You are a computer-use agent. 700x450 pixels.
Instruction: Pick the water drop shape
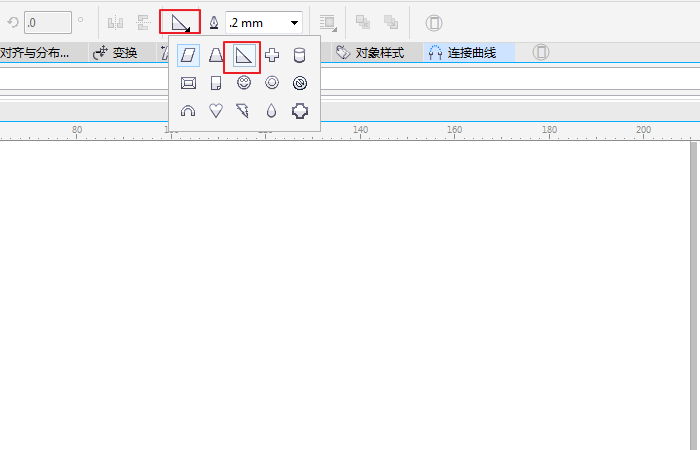click(x=271, y=111)
